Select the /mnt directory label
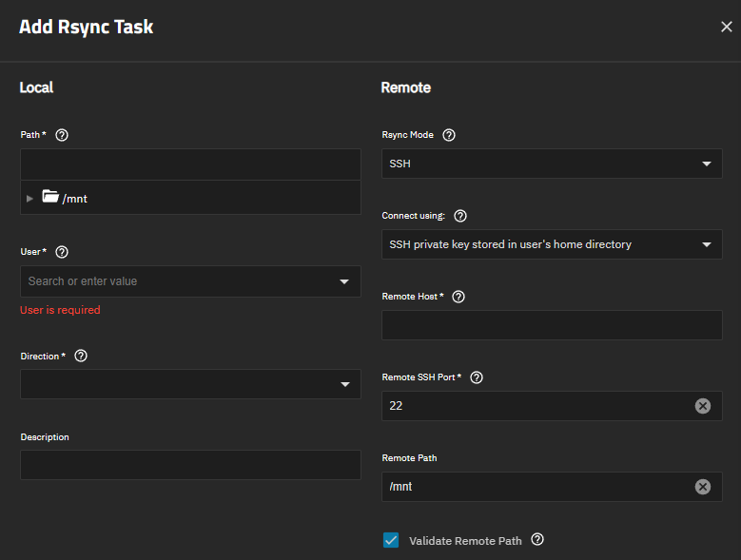 click(74, 199)
